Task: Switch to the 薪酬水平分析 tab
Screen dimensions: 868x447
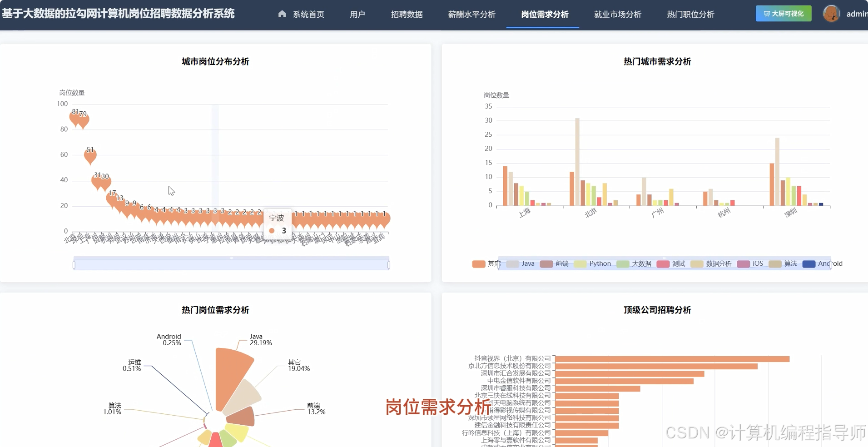Action: tap(471, 14)
